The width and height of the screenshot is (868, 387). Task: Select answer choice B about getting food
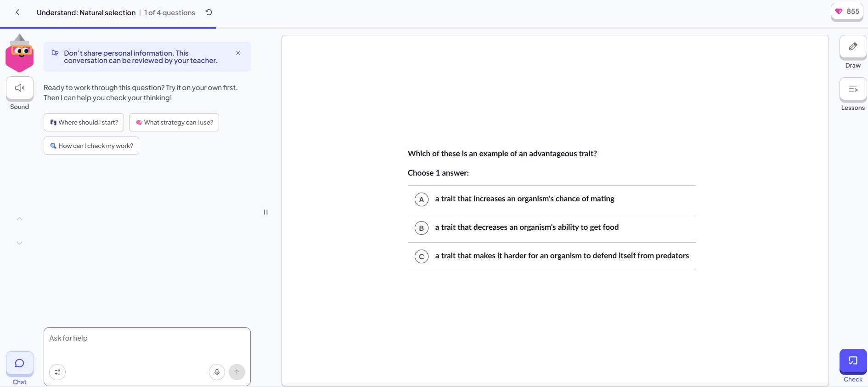click(552, 228)
